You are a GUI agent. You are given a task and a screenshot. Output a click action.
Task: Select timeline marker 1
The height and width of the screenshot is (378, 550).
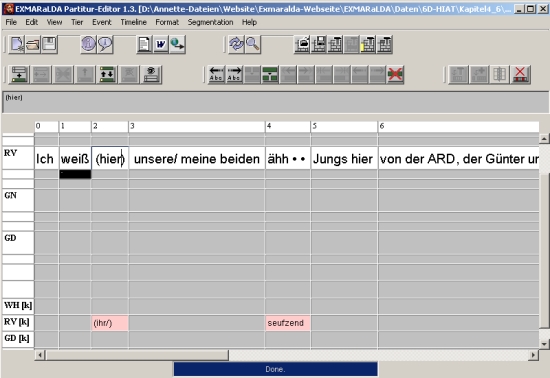pyautogui.click(x=75, y=126)
